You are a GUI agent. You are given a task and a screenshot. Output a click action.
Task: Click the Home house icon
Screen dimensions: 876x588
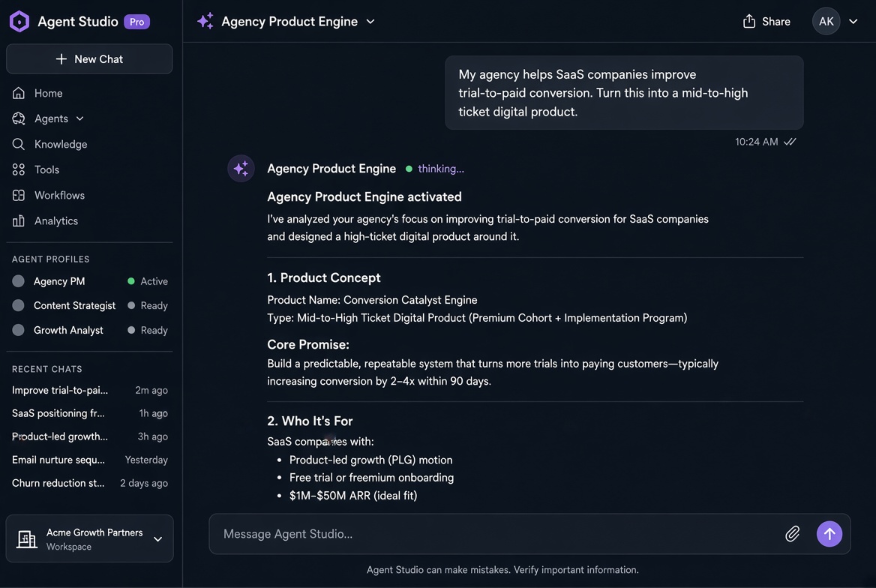click(x=19, y=93)
